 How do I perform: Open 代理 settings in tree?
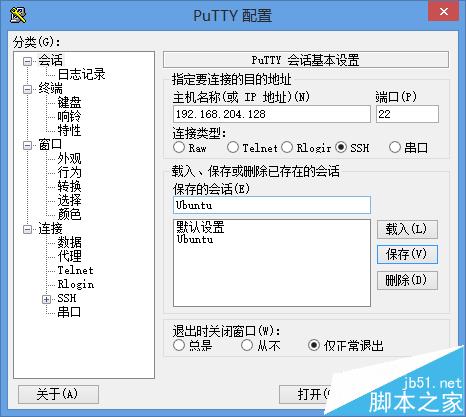click(69, 256)
